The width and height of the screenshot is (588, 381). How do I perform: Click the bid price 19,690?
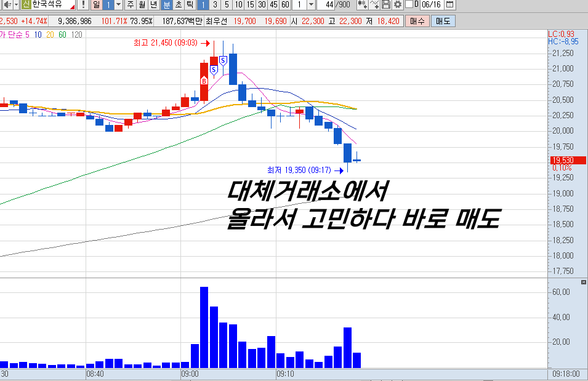click(275, 21)
